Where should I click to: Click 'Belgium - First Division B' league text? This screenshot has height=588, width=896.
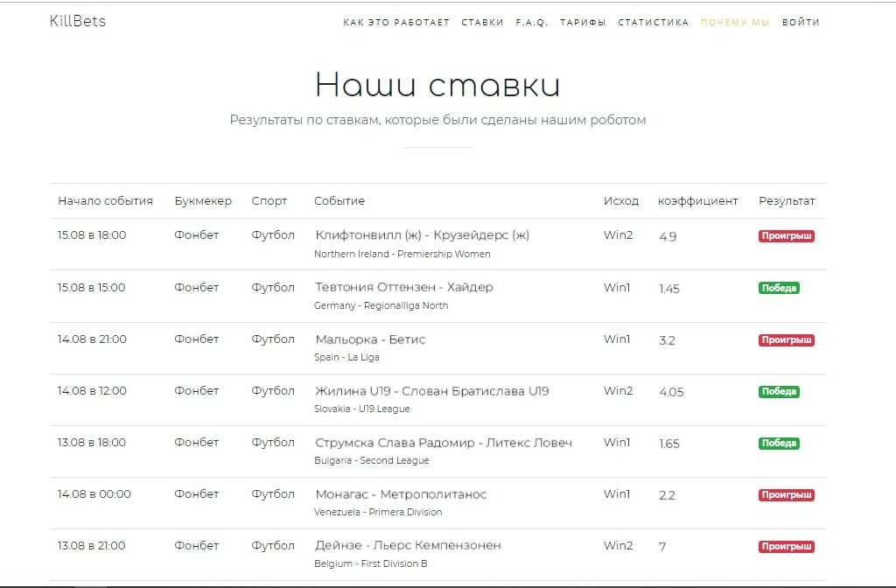point(371,563)
